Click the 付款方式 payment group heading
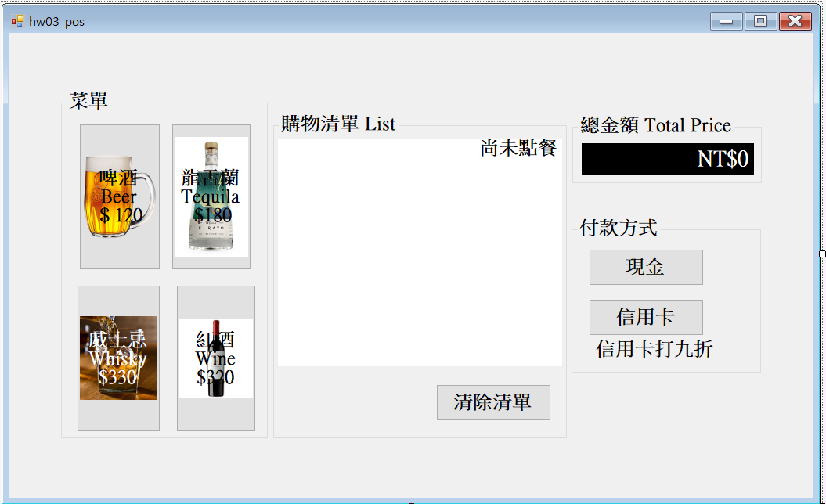This screenshot has width=826, height=504. click(x=619, y=228)
